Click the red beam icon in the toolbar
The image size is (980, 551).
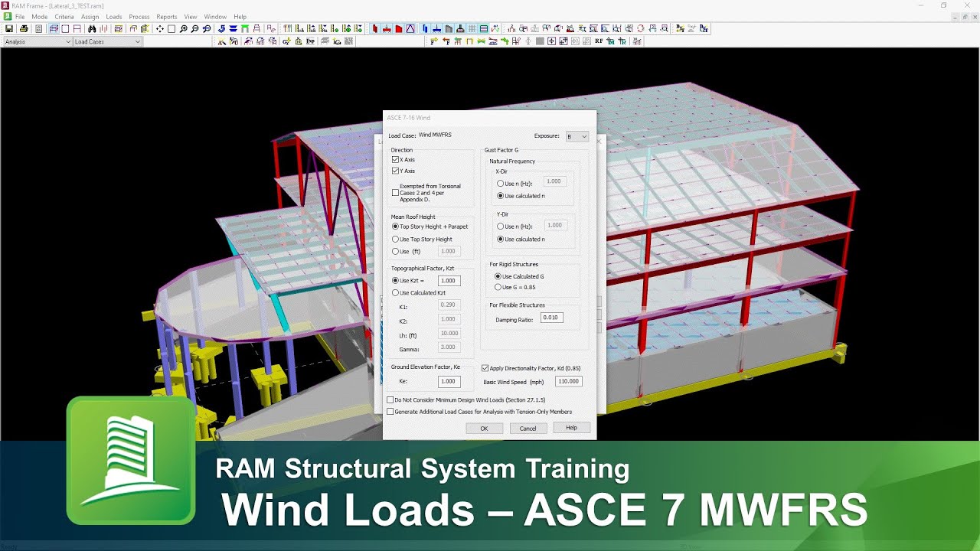pyautogui.click(x=387, y=29)
